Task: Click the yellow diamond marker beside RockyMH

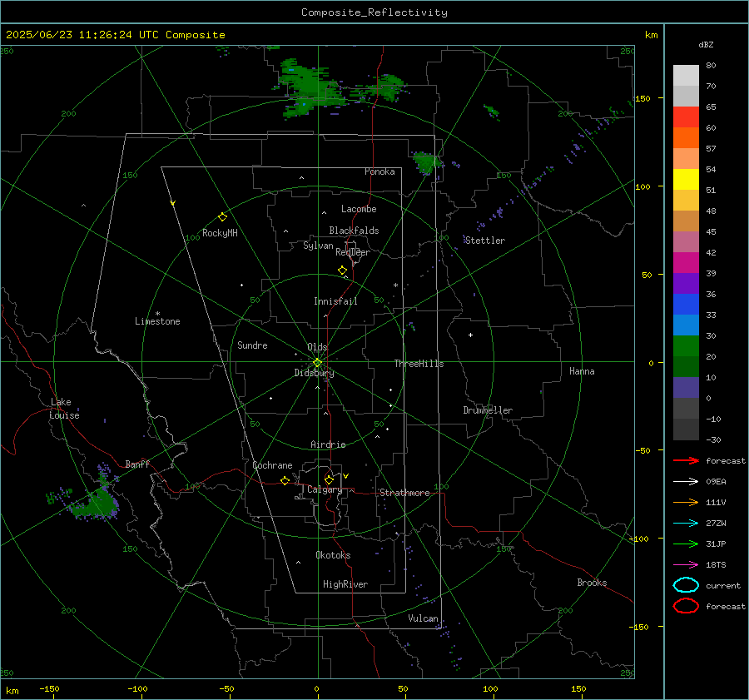Action: (222, 217)
